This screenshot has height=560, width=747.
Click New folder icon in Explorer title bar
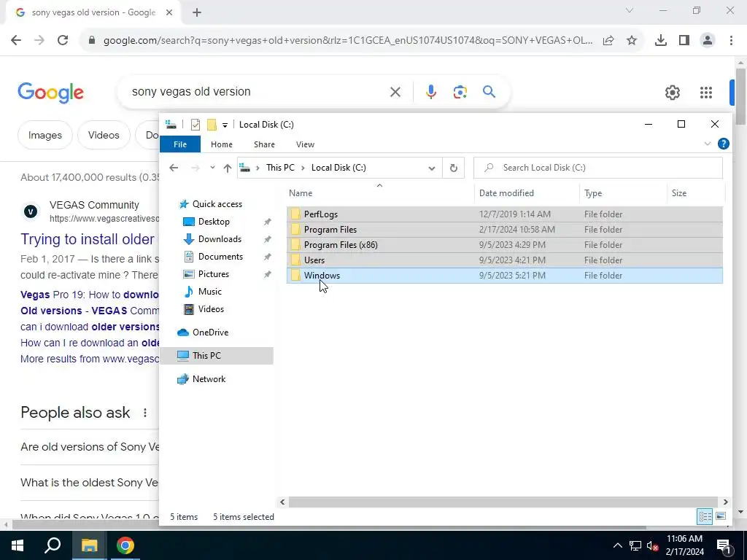212,125
